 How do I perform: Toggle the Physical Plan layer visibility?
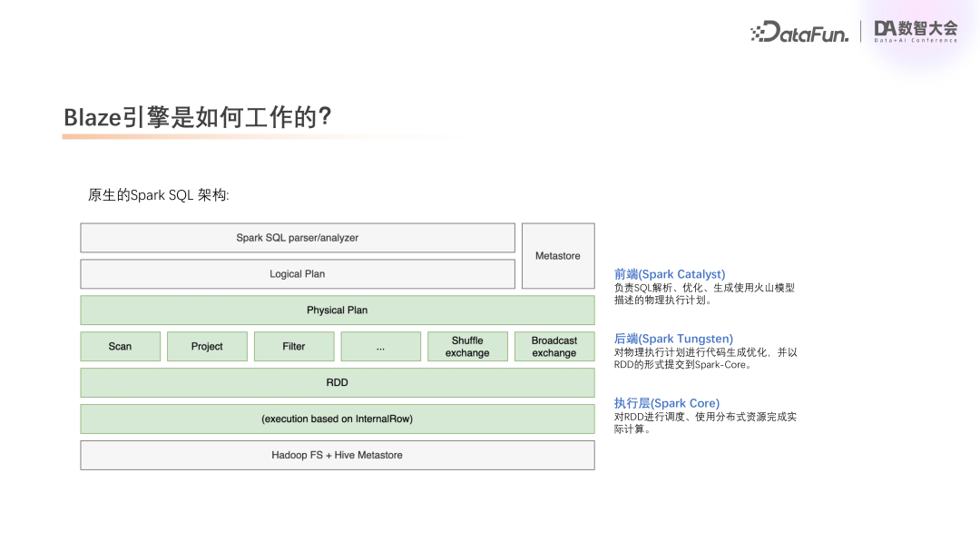(338, 310)
